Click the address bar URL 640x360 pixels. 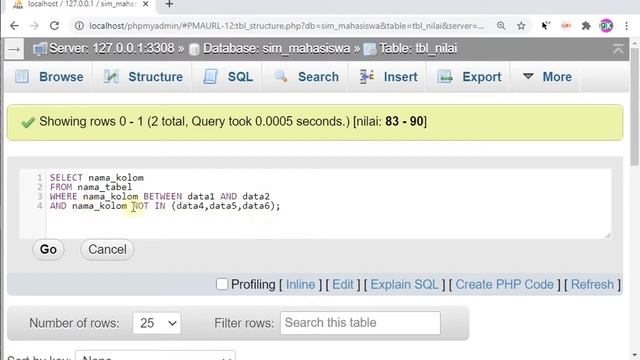click(287, 26)
